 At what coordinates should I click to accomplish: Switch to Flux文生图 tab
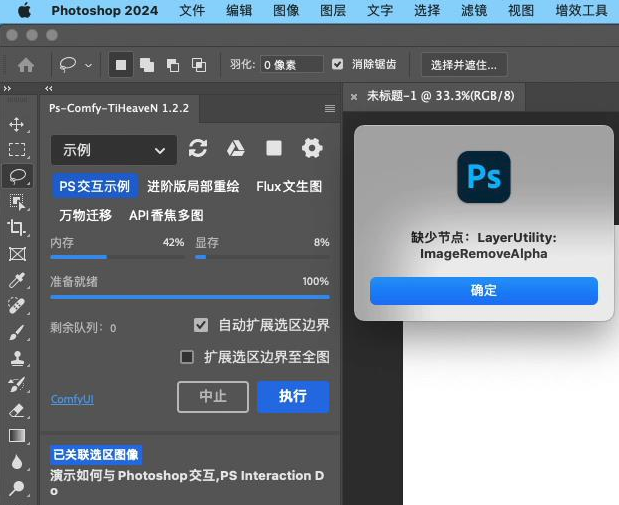289,186
